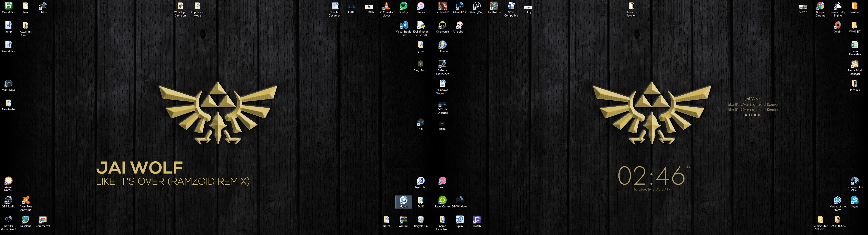Image resolution: width=868 pixels, height=235 pixels.
Task: Open the New Text Document file
Action: point(335,9)
